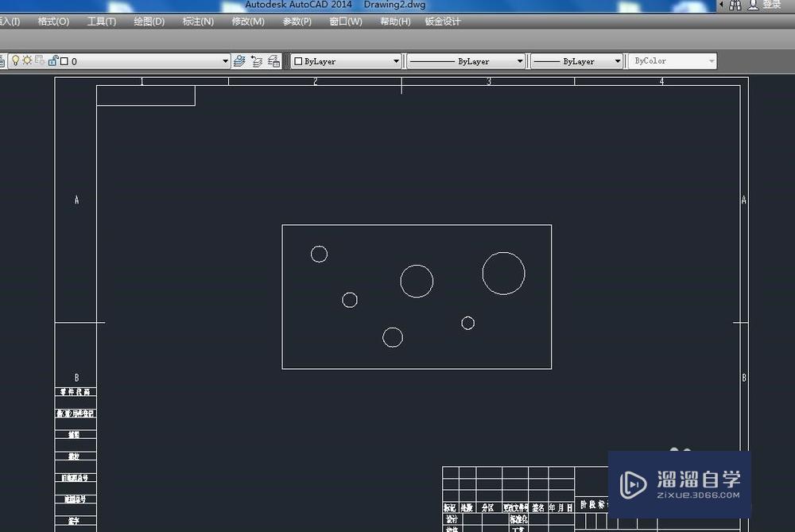The width and height of the screenshot is (795, 532).
Task: Click the layer 0 color square
Action: click(x=64, y=61)
